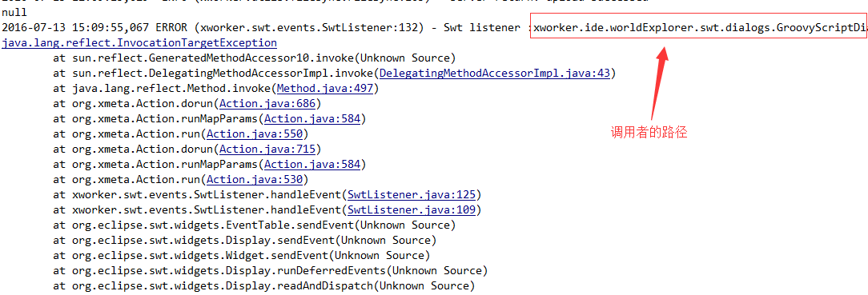The height and width of the screenshot is (295, 868).
Task: Follow the Method.java:497 source link
Action: [x=326, y=89]
